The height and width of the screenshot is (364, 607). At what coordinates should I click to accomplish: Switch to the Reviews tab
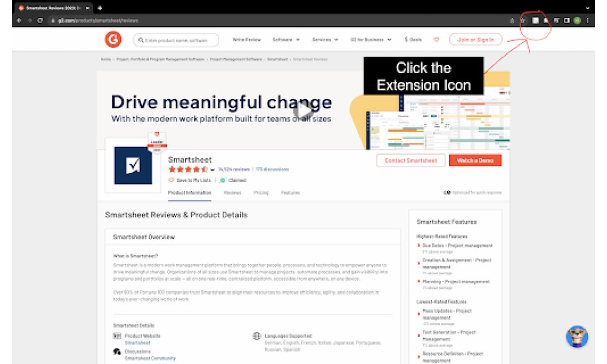click(x=232, y=193)
